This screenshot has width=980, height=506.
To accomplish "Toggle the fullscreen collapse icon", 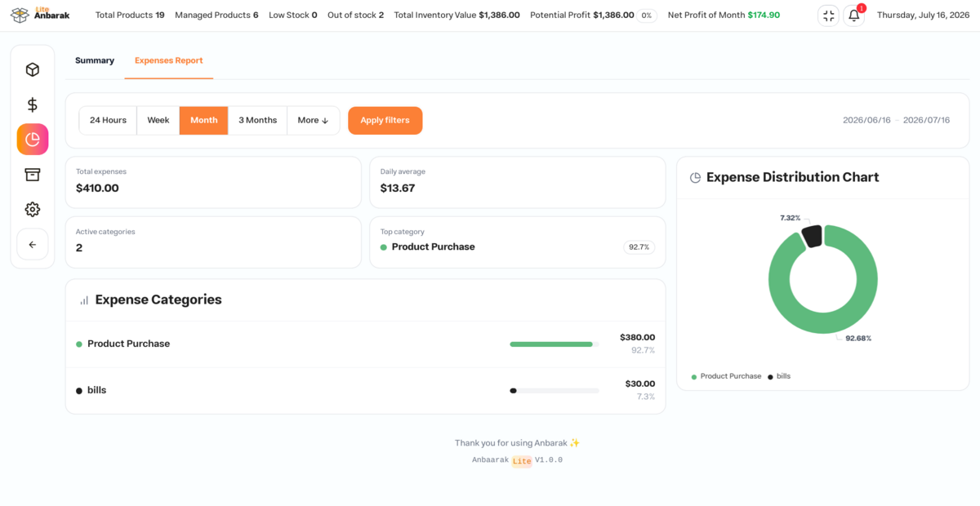I will (828, 16).
